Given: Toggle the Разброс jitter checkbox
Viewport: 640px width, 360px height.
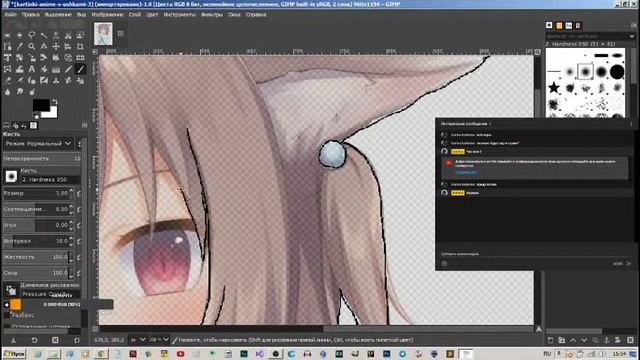Looking at the screenshot, I should [7, 316].
